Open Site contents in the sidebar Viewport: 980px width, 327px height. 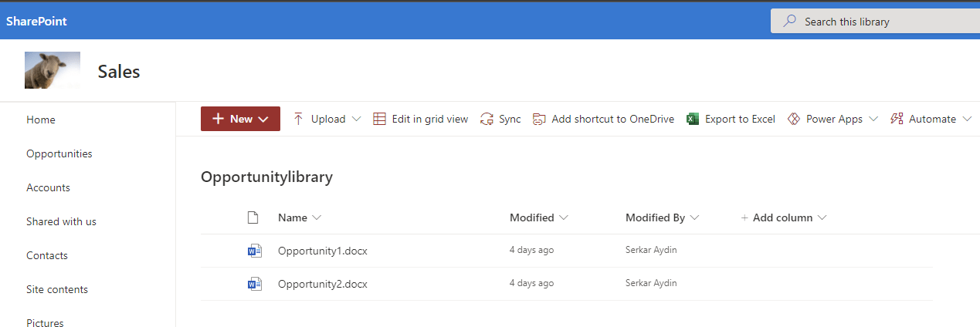tap(57, 289)
